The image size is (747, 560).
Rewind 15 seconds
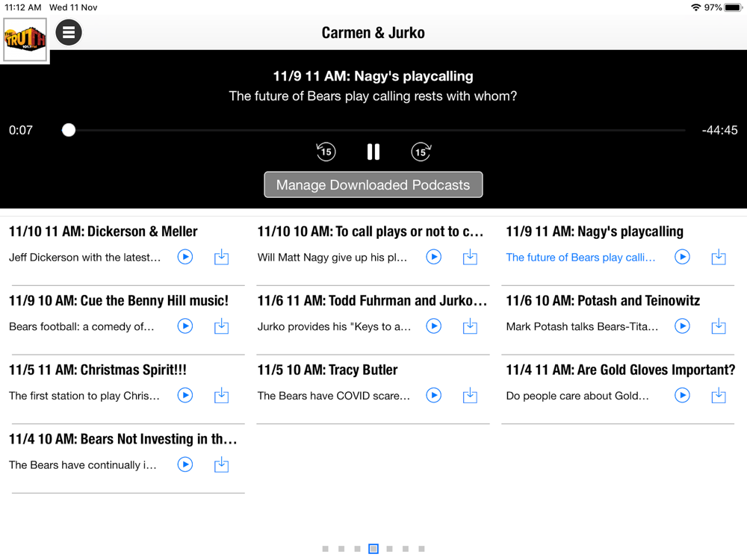pos(326,152)
